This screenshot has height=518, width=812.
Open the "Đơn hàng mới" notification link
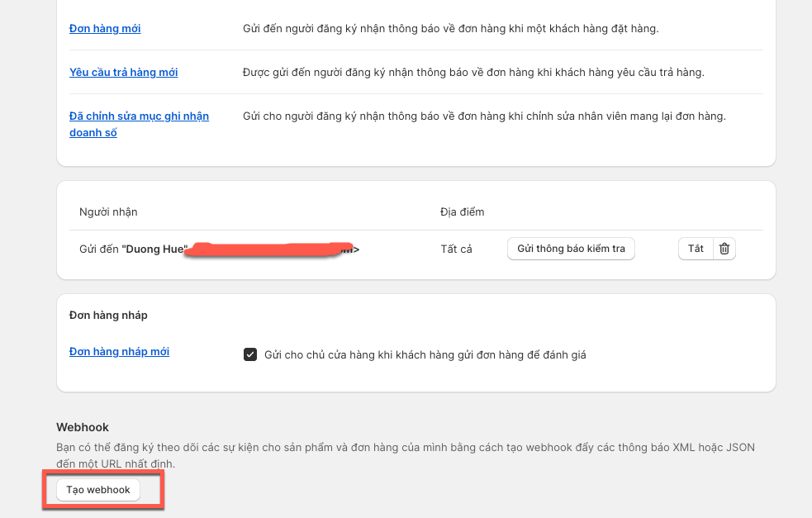click(x=105, y=29)
